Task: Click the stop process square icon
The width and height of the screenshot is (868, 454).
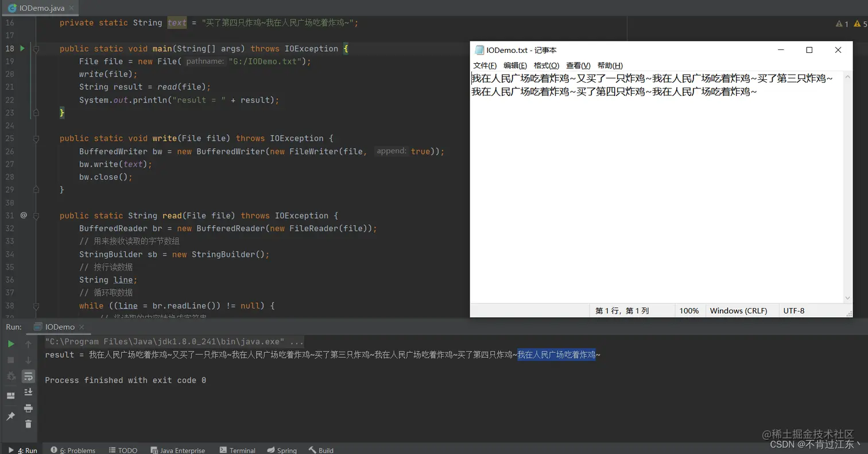Action: pos(11,360)
